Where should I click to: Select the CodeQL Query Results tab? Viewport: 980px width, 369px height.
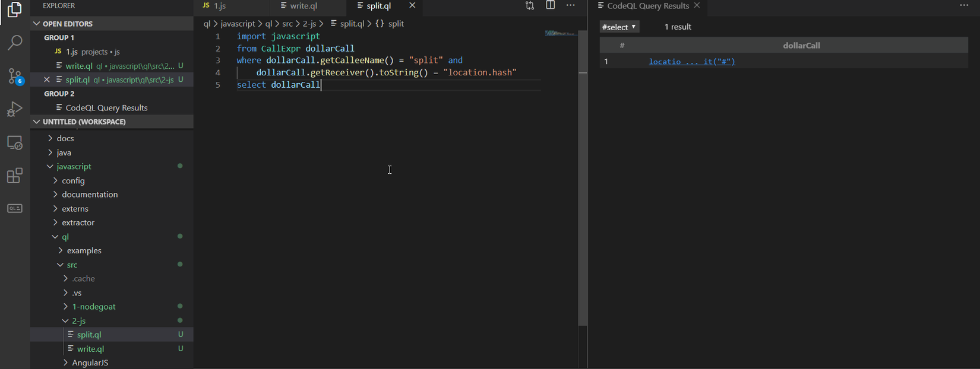click(647, 6)
